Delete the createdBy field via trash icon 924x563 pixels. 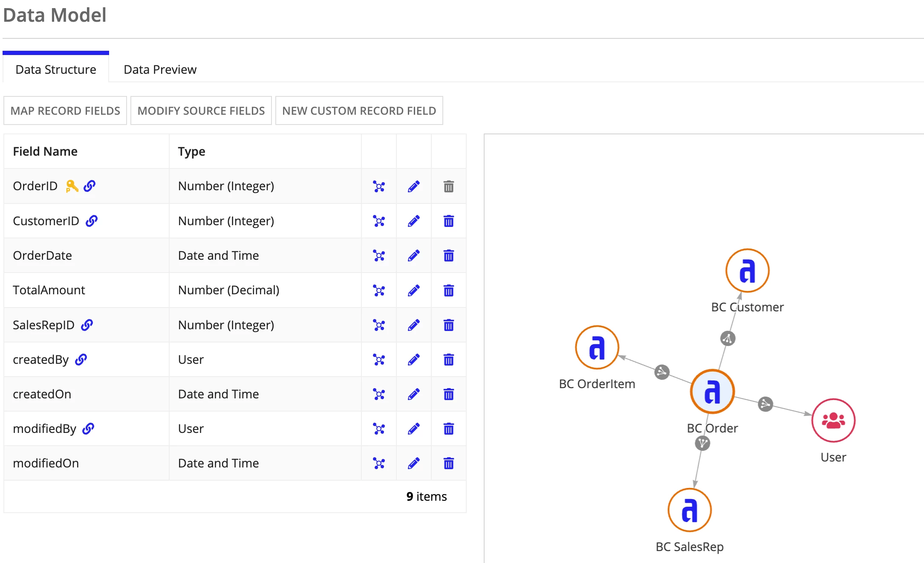(449, 360)
